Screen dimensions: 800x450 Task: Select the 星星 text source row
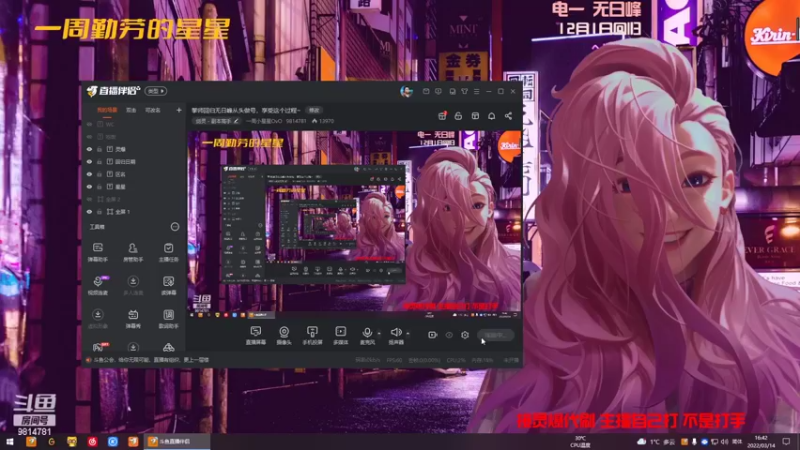[x=135, y=187]
